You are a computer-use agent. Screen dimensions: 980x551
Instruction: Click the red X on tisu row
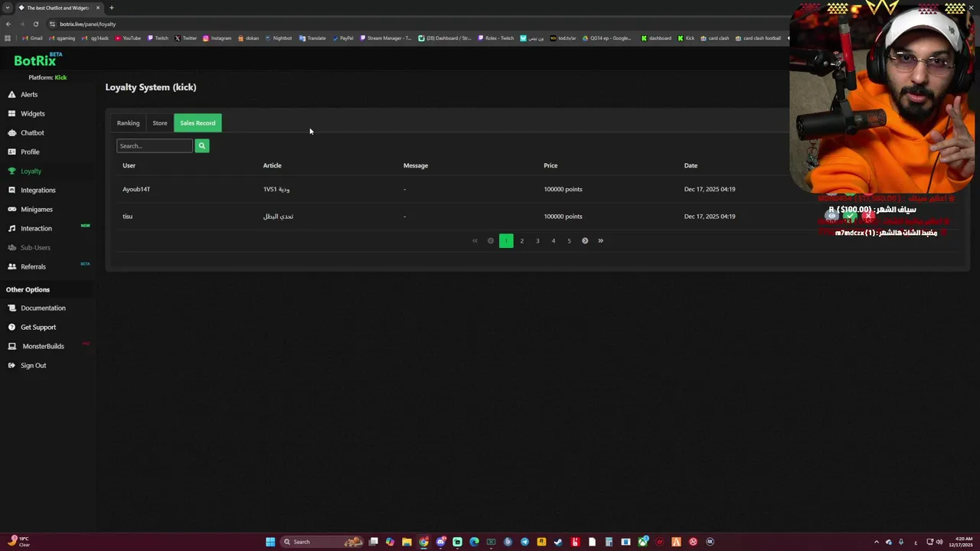pyautogui.click(x=868, y=217)
